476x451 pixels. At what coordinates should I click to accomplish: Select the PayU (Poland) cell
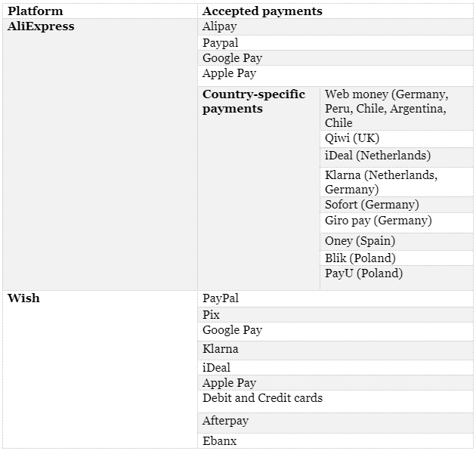point(363,273)
